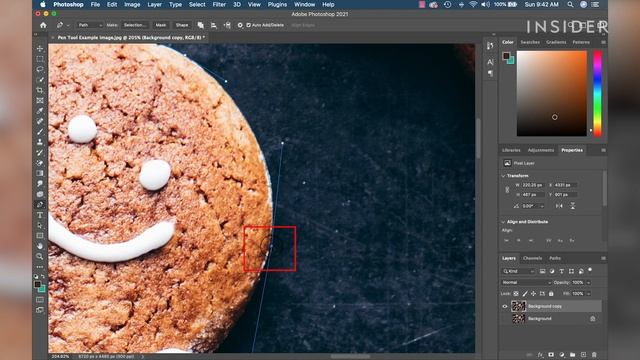
Task: Select the Eyedropper tool
Action: [x=40, y=111]
